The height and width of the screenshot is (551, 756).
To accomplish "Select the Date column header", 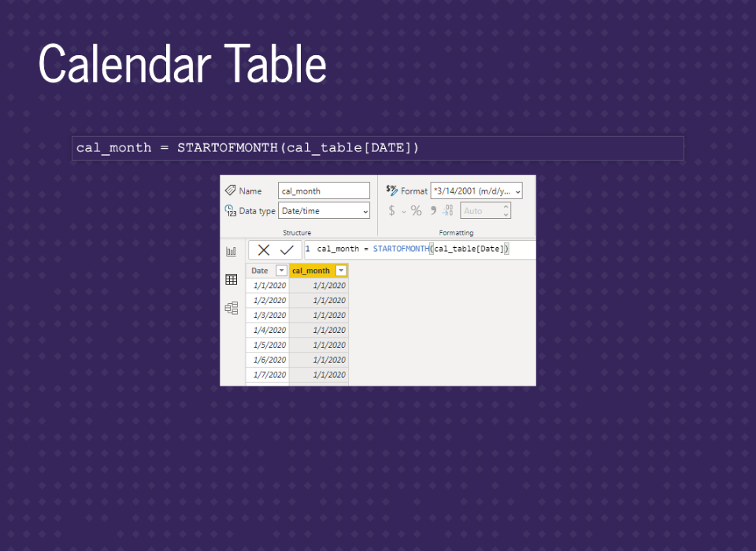I will [x=260, y=271].
